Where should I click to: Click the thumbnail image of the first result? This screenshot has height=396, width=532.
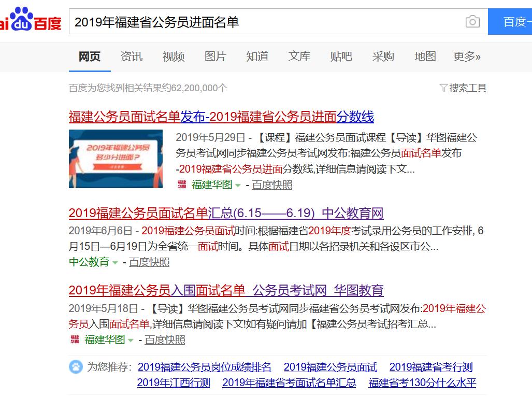coord(116,159)
